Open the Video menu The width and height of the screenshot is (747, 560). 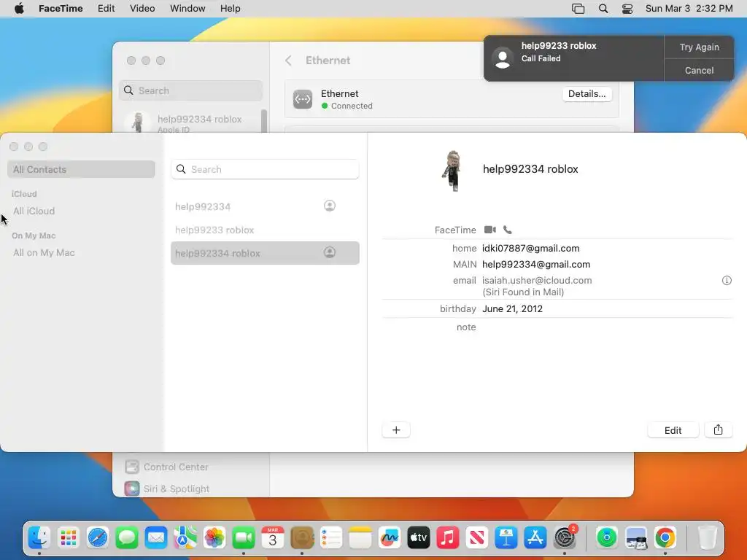pyautogui.click(x=142, y=9)
